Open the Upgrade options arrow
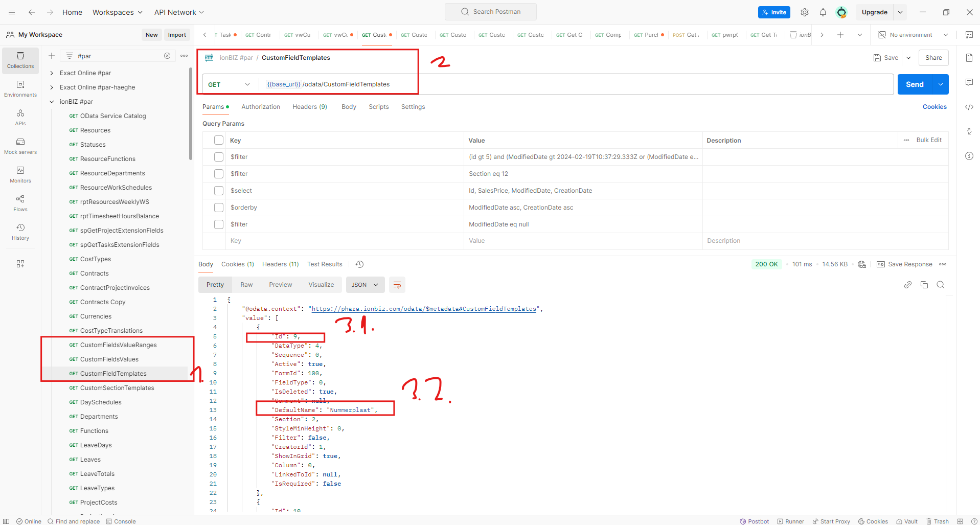 pos(900,12)
